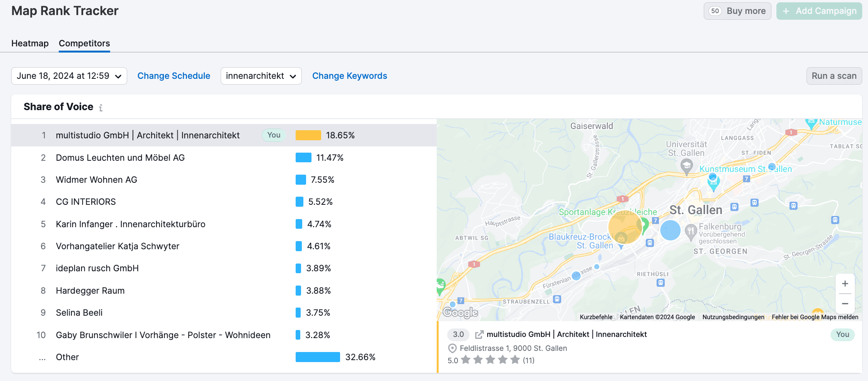Click the Run a scan button
This screenshot has width=868, height=381.
coord(834,76)
